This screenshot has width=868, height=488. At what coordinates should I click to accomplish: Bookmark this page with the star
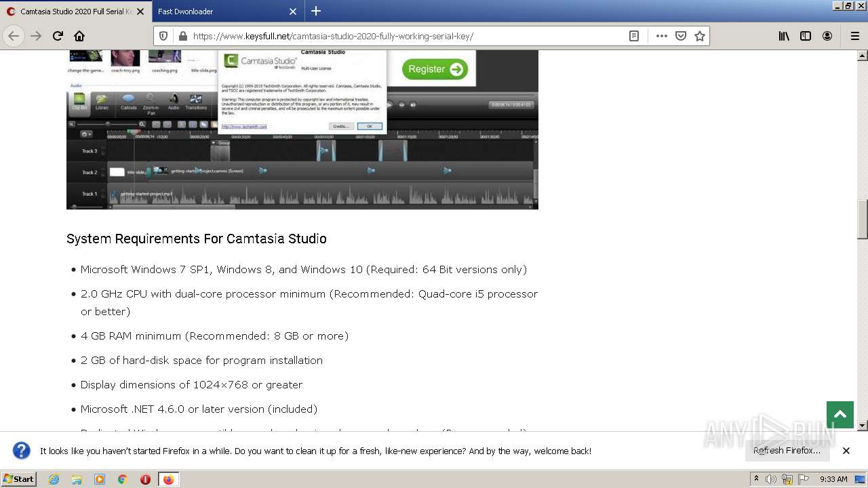700,36
